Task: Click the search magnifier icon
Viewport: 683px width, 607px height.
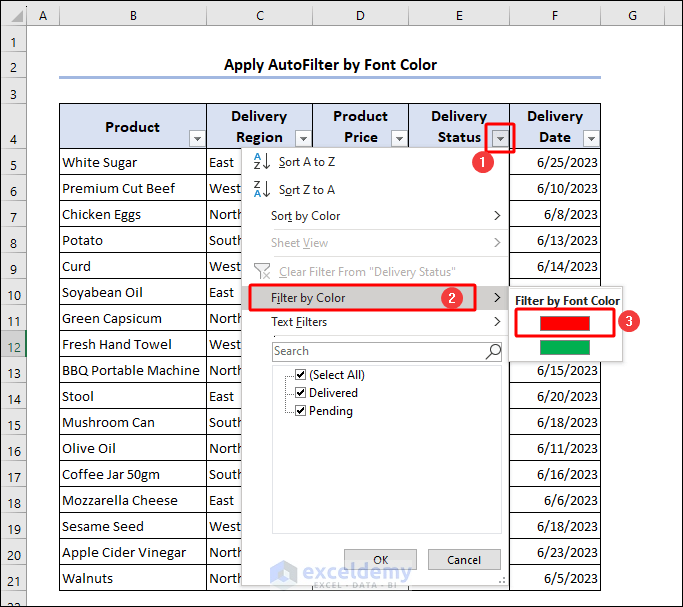Action: click(493, 351)
